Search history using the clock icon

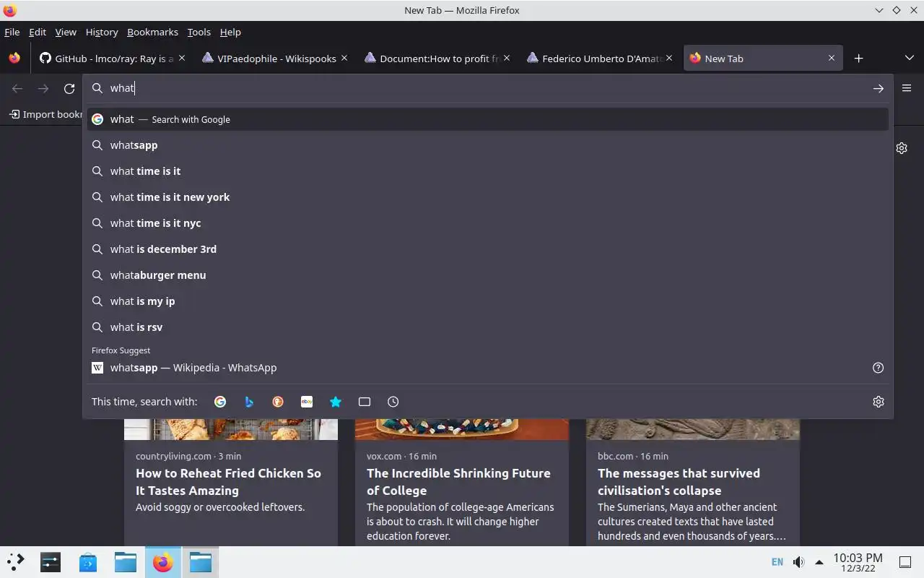coord(393,402)
